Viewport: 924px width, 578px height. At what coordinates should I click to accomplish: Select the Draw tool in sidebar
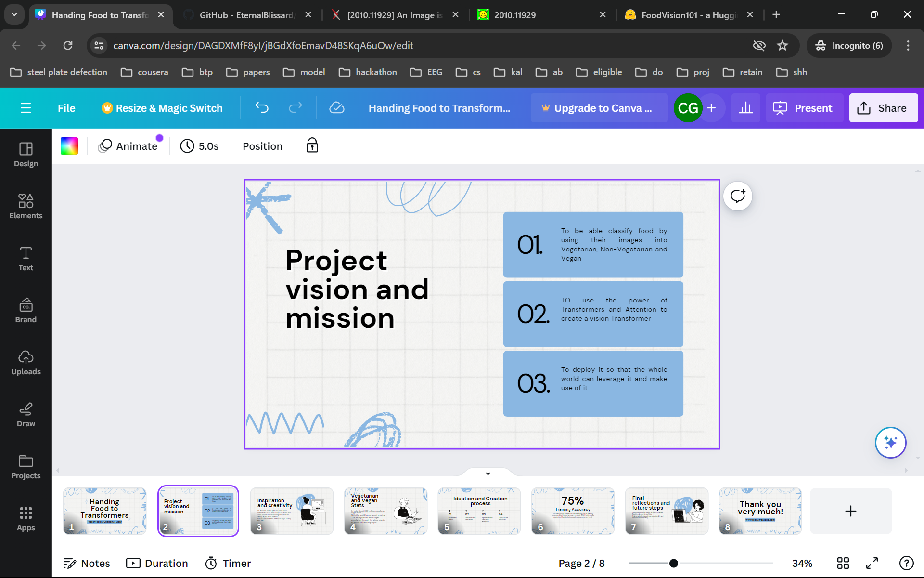tap(26, 414)
